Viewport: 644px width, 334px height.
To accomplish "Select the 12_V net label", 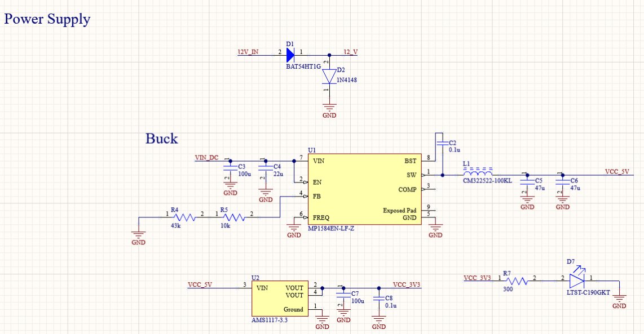I will point(351,52).
